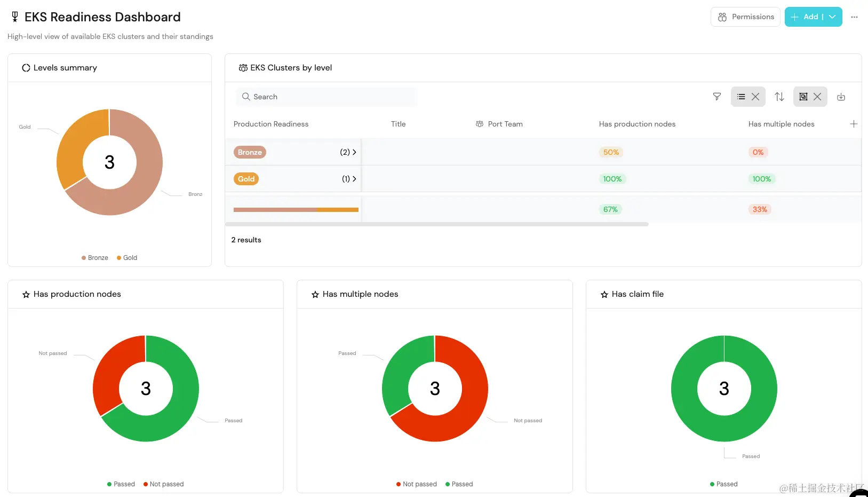Viewport: 868px width, 497px height.
Task: Click the Title column header
Action: point(399,124)
